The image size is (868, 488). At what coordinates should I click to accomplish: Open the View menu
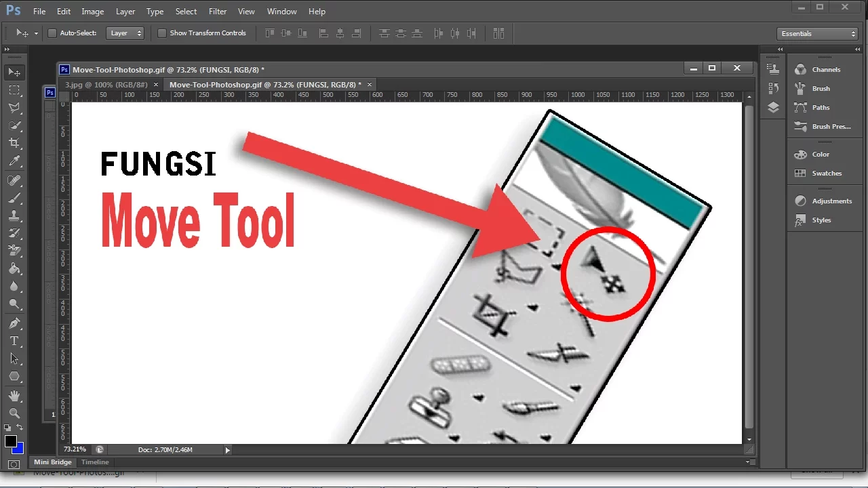pyautogui.click(x=247, y=12)
